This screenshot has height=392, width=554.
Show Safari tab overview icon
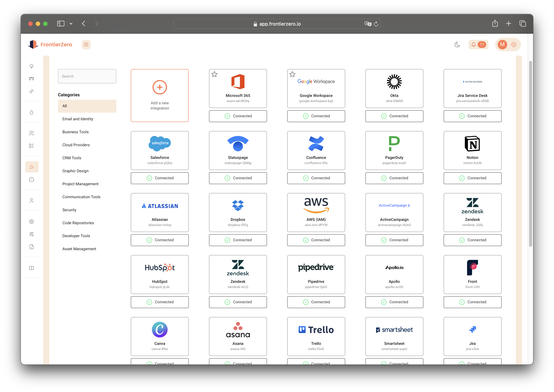tap(523, 24)
